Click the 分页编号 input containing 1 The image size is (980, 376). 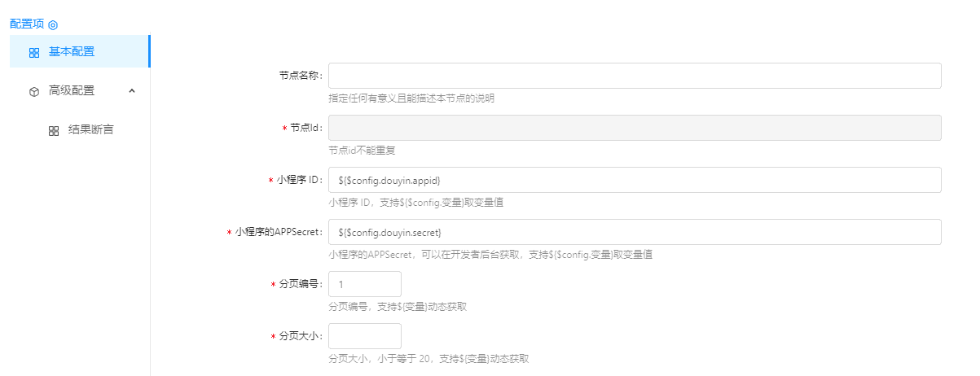click(x=364, y=284)
